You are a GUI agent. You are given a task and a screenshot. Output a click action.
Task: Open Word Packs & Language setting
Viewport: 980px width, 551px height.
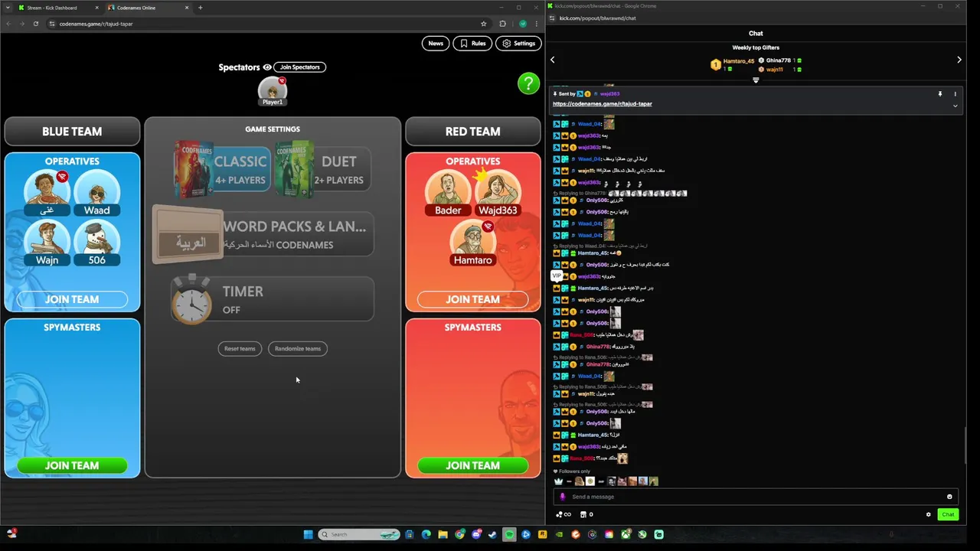click(263, 234)
